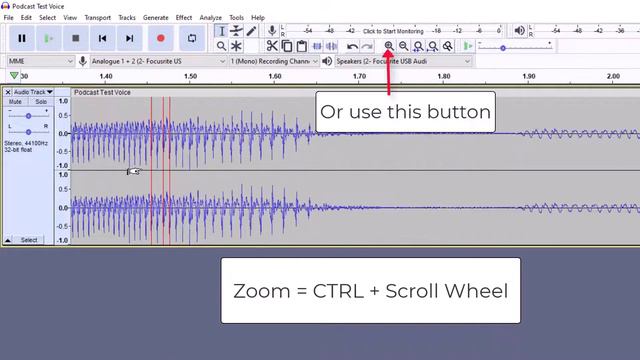Adjust the track gain slider
Viewport: 640px width, 360px height.
(29, 116)
